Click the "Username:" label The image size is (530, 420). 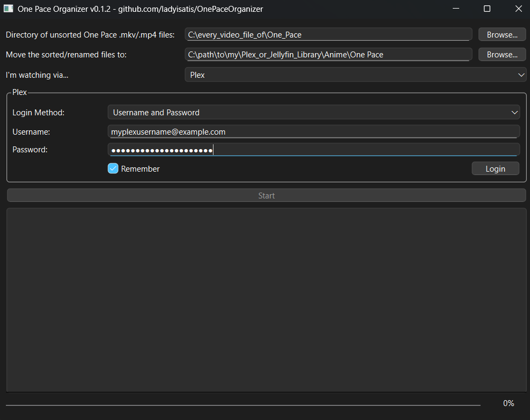coord(31,132)
